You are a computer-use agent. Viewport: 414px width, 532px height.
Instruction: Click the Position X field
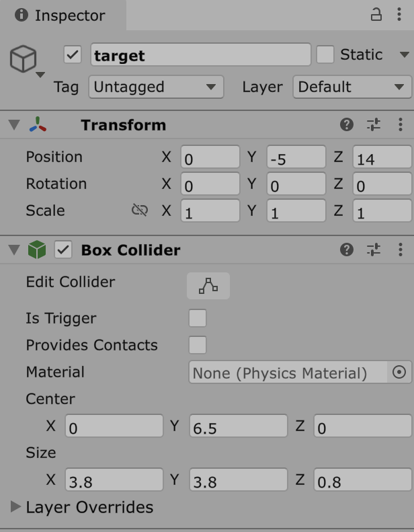(x=210, y=157)
